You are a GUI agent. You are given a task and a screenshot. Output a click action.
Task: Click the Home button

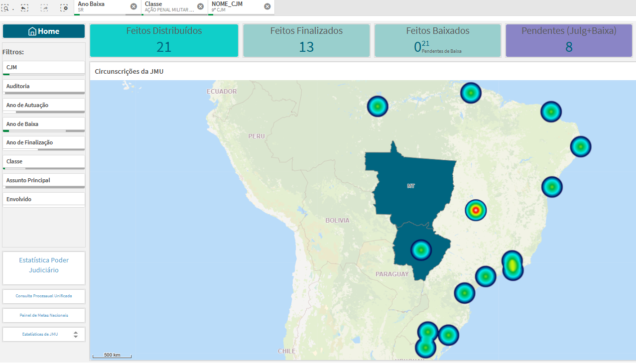point(44,31)
